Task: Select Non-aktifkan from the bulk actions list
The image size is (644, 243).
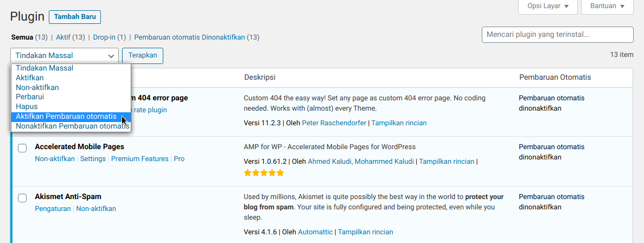Action: 71,87
